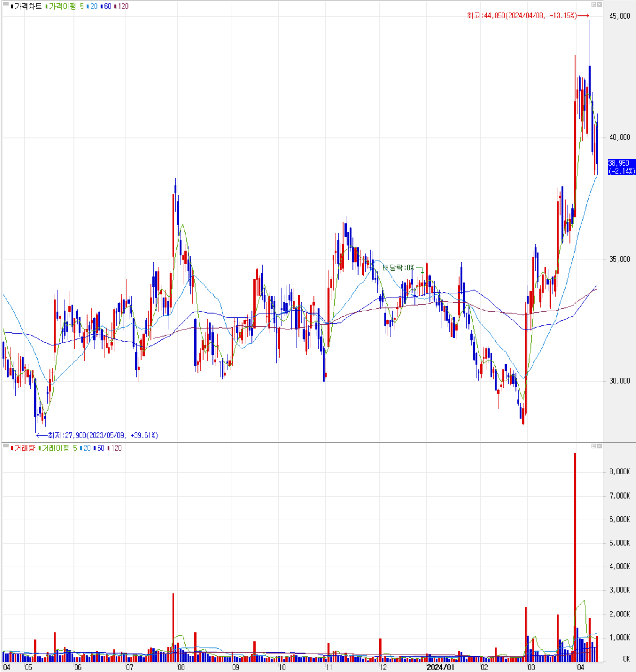This screenshot has height=672, width=636.
Task: Close the price chart pane
Action: pyautogui.click(x=599, y=5)
